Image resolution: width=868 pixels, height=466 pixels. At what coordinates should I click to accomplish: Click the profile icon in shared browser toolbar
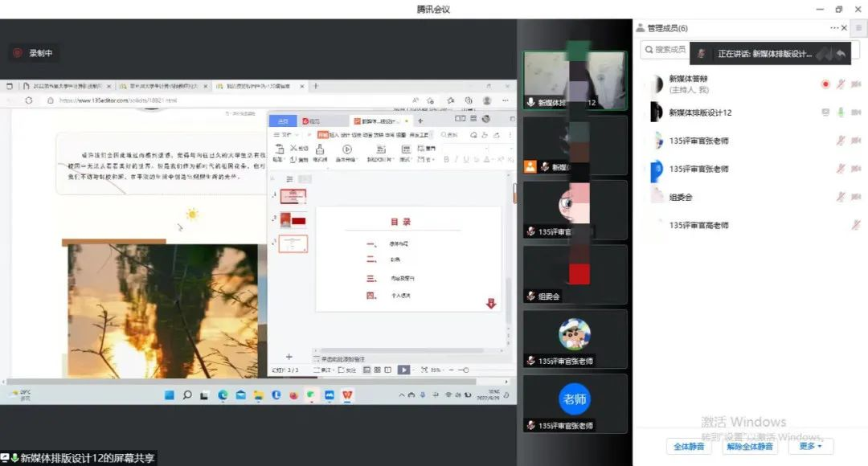(x=487, y=100)
